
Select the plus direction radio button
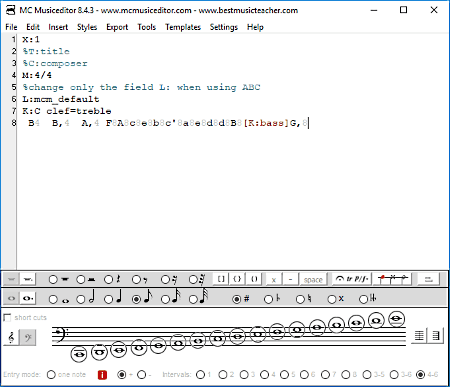pyautogui.click(x=122, y=375)
